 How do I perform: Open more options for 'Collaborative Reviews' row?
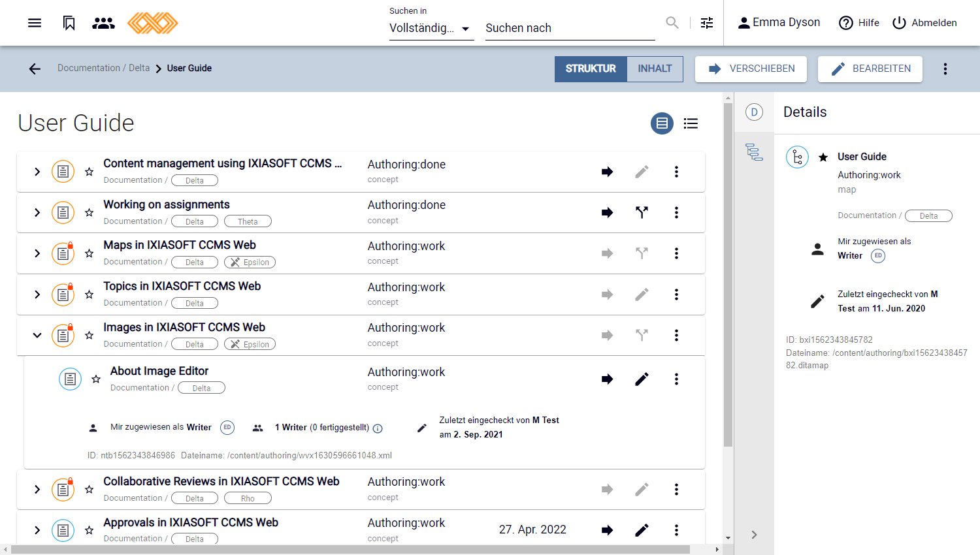676,489
